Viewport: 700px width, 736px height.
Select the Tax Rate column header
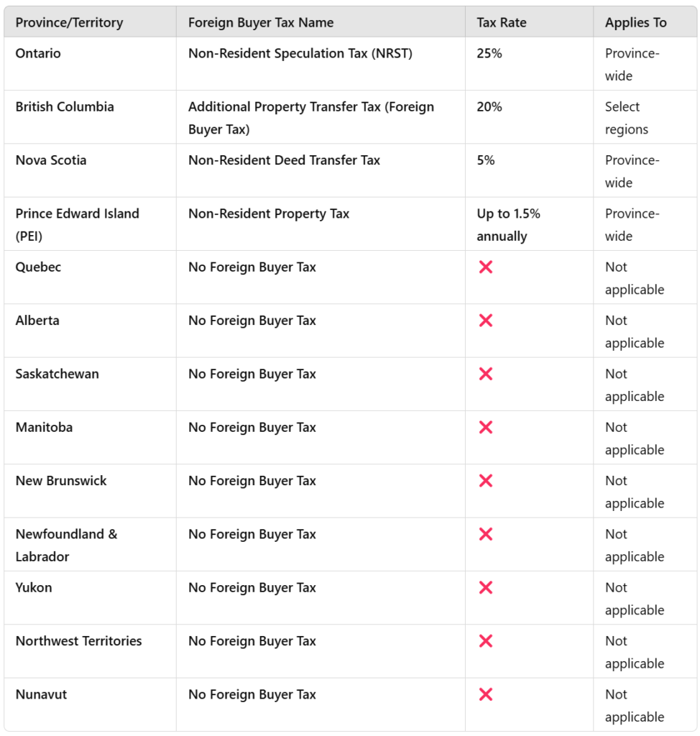coord(502,23)
